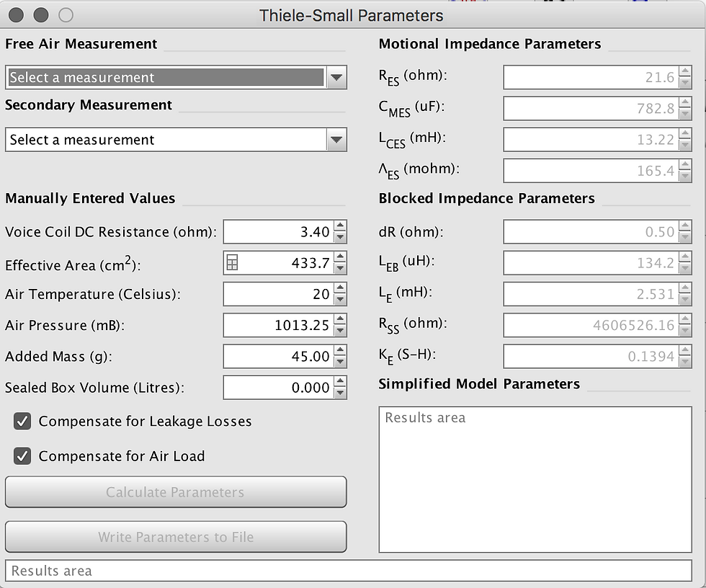
Task: Increase Sealed Box Volume stepper
Action: tap(340, 382)
